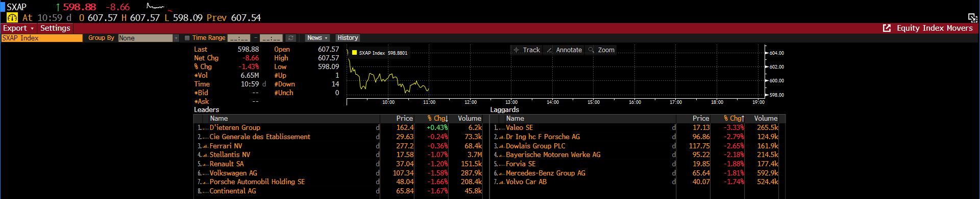Open Ferrari NV in the Leaders list
This screenshot has width=980, height=199.
(x=226, y=146)
